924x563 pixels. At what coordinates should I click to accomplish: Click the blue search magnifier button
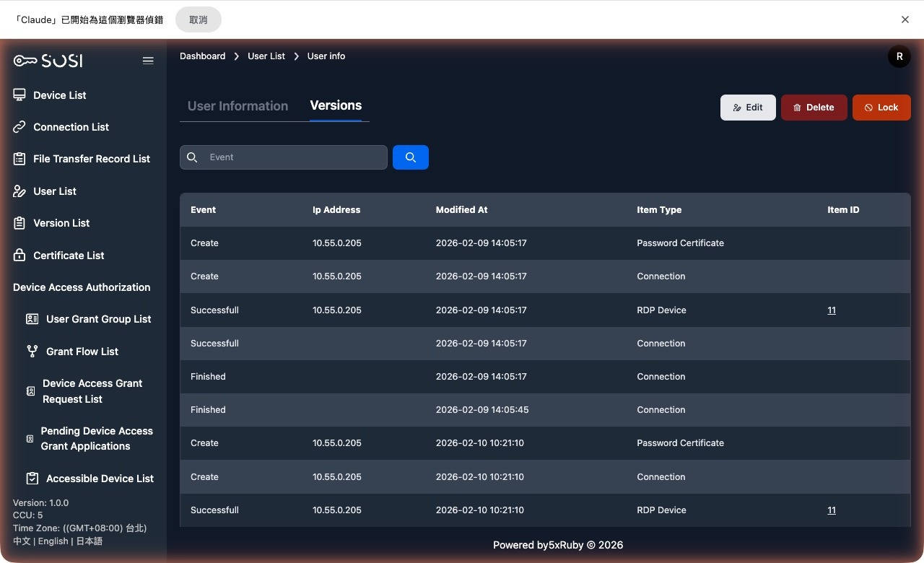410,157
